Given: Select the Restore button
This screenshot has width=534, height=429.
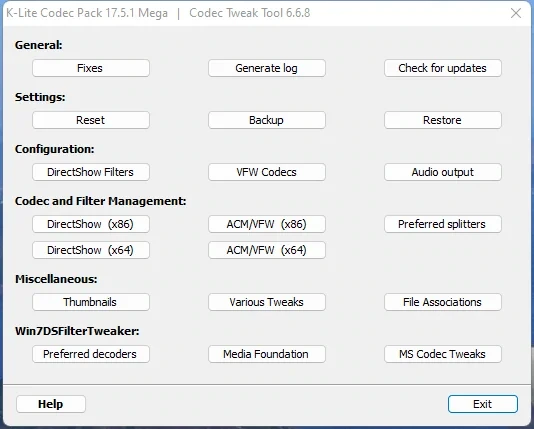Looking at the screenshot, I should click(443, 120).
